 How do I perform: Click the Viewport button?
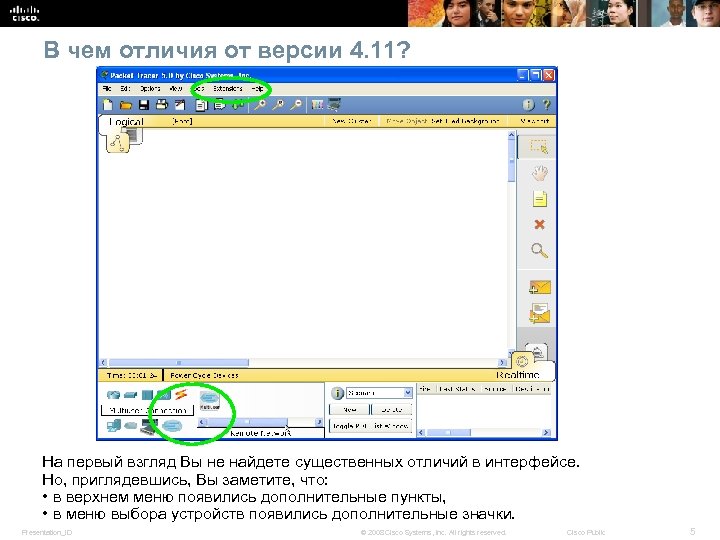point(534,121)
